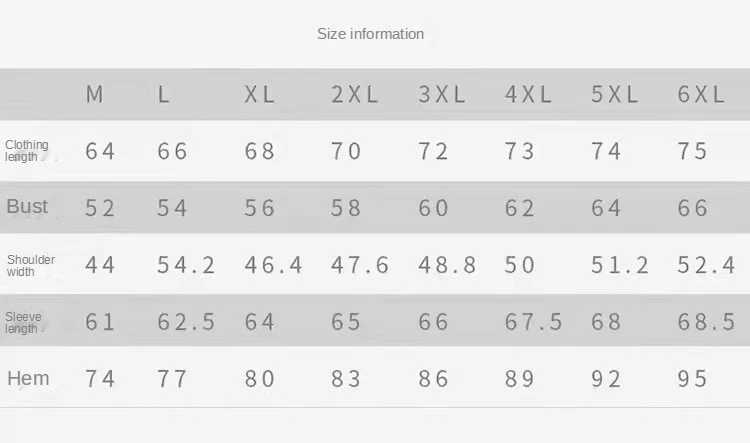
Task: Click the "Shoulder width" row label
Action: [31, 265]
